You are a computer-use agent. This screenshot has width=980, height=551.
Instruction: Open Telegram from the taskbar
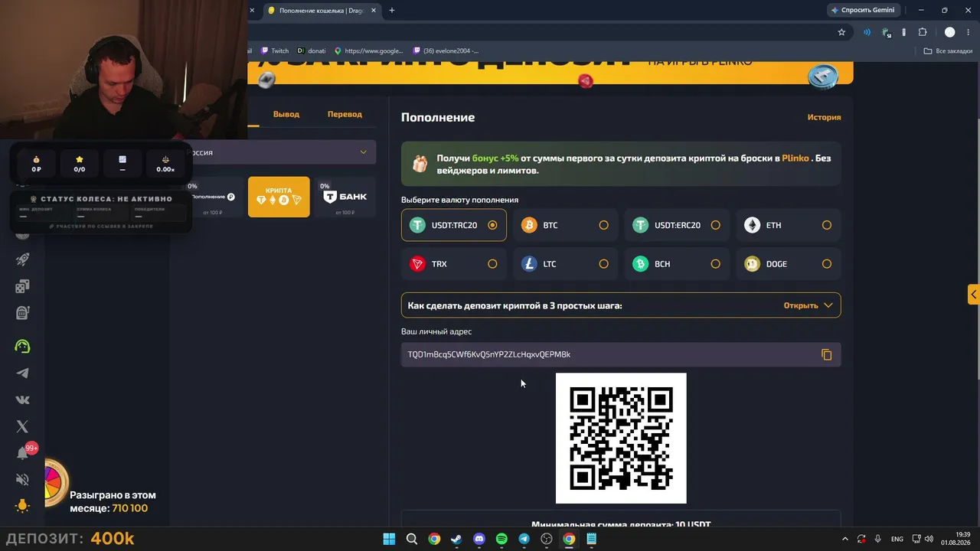point(524,539)
